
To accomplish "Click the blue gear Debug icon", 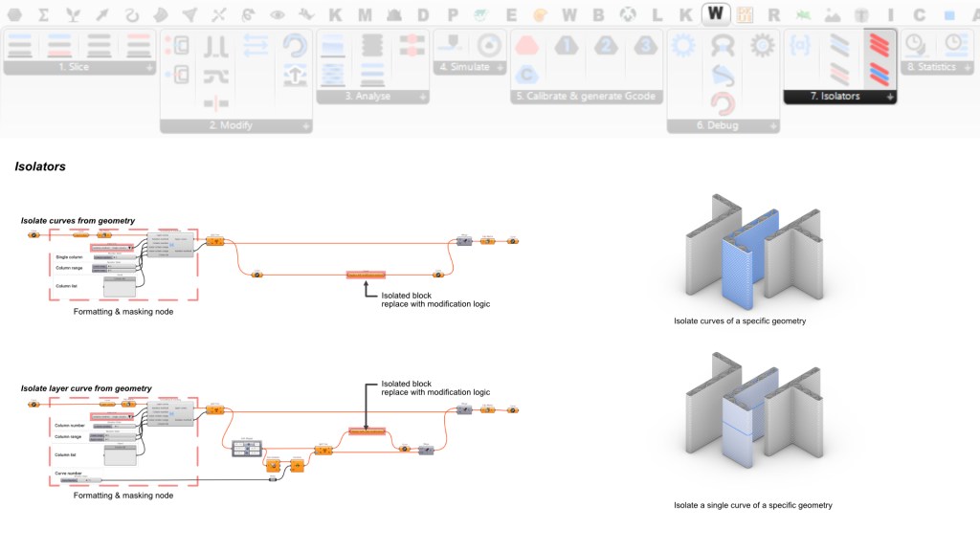I will tap(682, 44).
